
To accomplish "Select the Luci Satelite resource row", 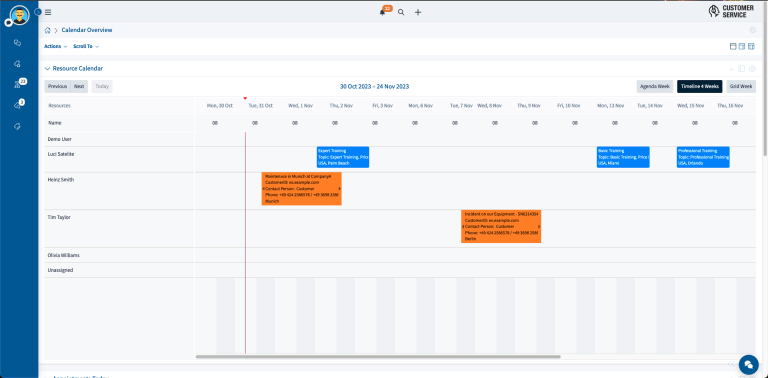I will point(120,159).
